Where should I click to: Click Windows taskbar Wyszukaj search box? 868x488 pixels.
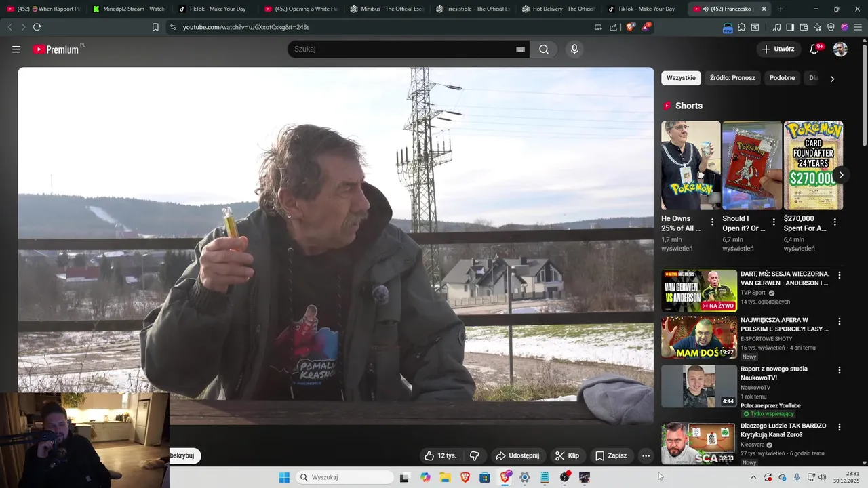pos(343,477)
